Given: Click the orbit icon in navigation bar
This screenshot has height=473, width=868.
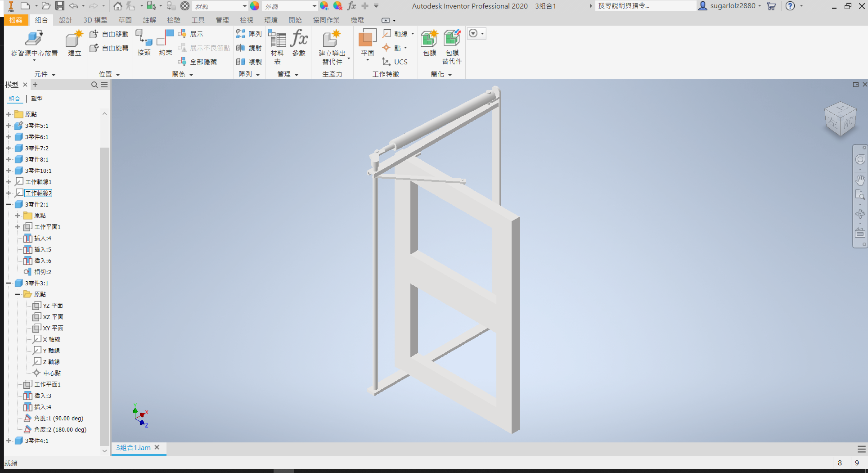Looking at the screenshot, I should coord(860,214).
